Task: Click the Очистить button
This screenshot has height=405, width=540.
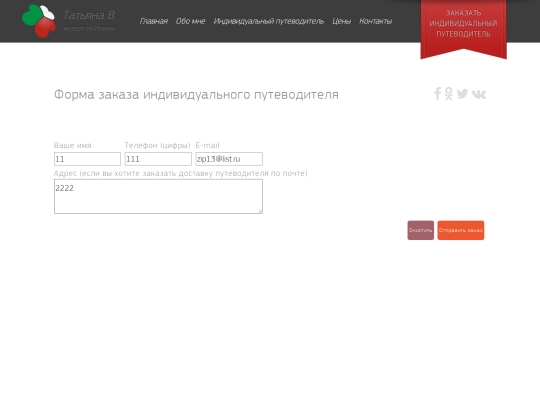Action: point(420,230)
